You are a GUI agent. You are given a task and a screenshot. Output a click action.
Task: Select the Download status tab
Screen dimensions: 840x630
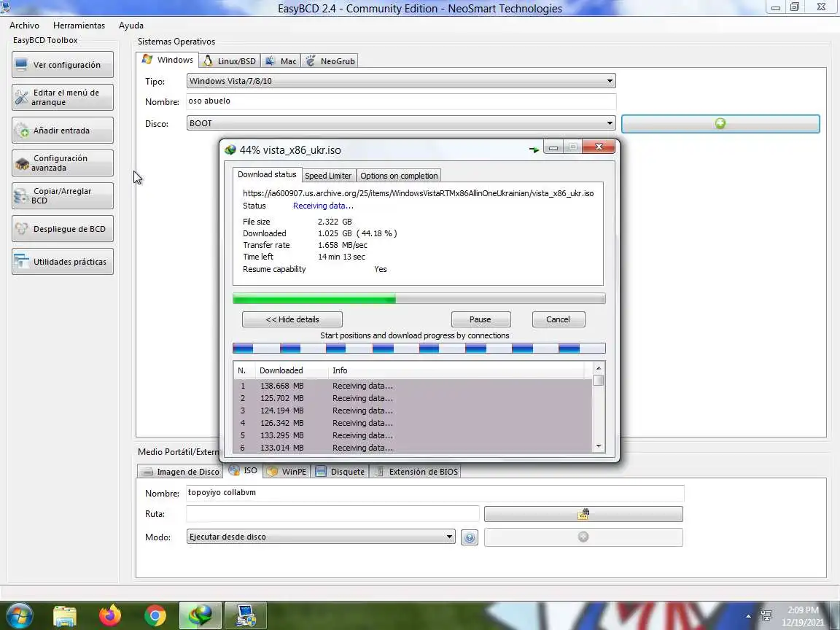(x=267, y=175)
